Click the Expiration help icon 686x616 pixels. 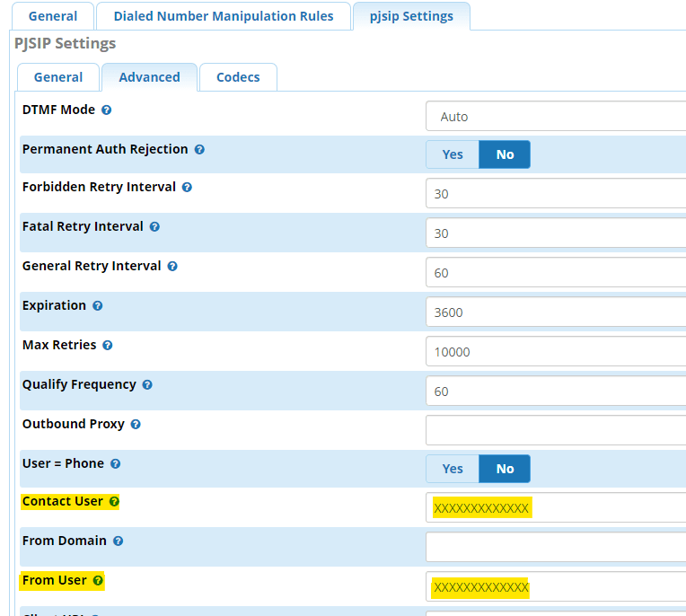(98, 306)
